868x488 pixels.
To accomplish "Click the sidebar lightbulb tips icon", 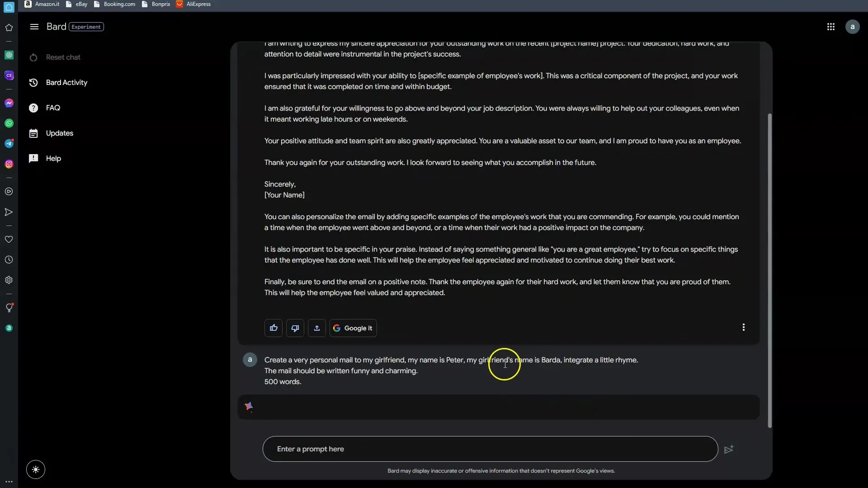I will 9,308.
